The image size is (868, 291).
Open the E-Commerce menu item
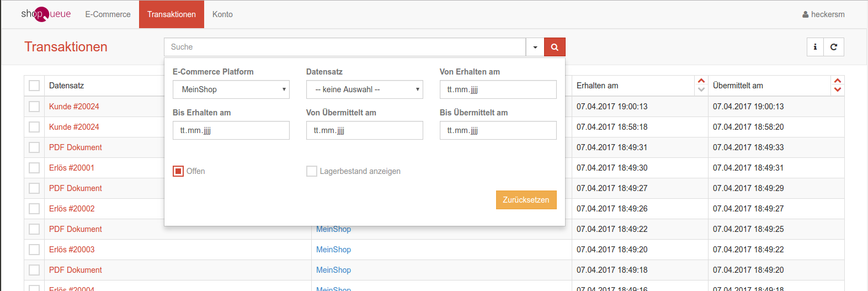click(108, 14)
